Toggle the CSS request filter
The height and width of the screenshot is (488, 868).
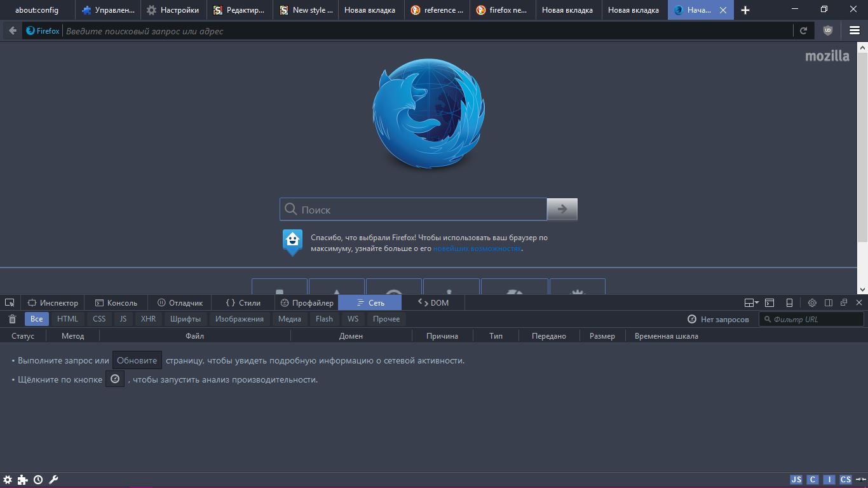99,319
